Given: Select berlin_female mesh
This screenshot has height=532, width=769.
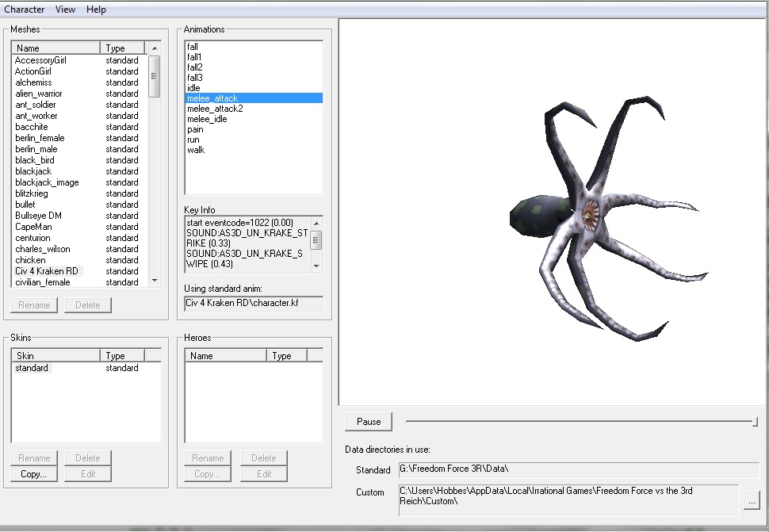Looking at the screenshot, I should click(79, 138).
